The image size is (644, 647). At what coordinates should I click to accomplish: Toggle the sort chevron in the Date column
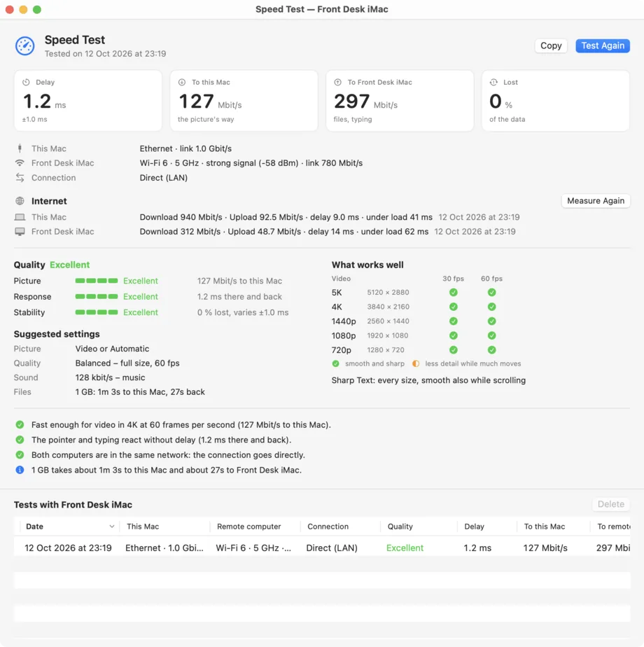(x=111, y=527)
